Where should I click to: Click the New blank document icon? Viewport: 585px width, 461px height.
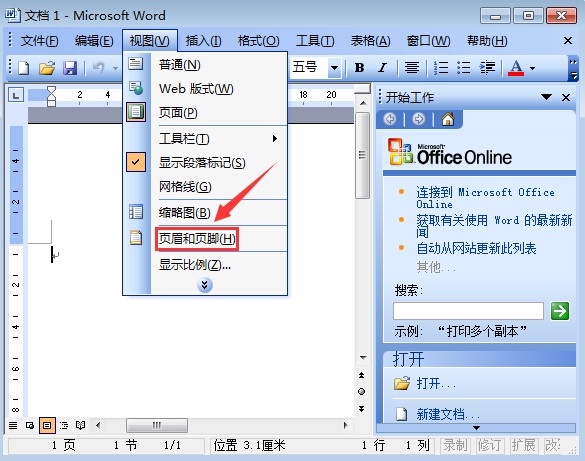tap(24, 68)
